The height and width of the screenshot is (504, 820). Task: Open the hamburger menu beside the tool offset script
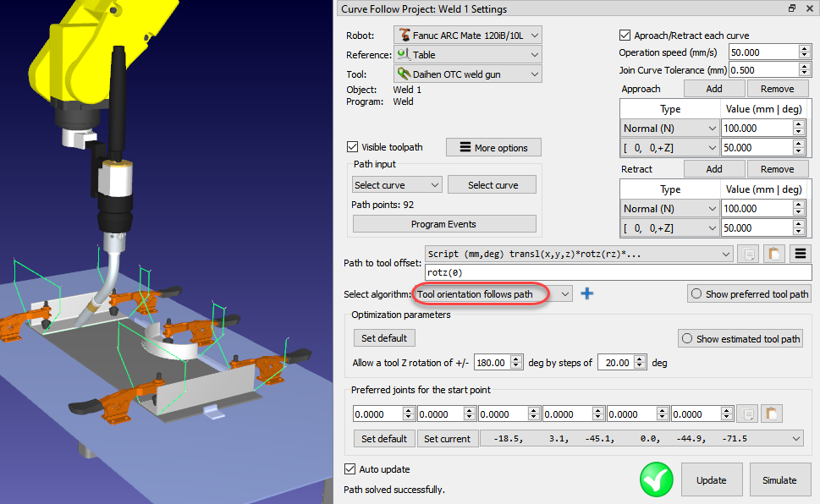[x=799, y=254]
